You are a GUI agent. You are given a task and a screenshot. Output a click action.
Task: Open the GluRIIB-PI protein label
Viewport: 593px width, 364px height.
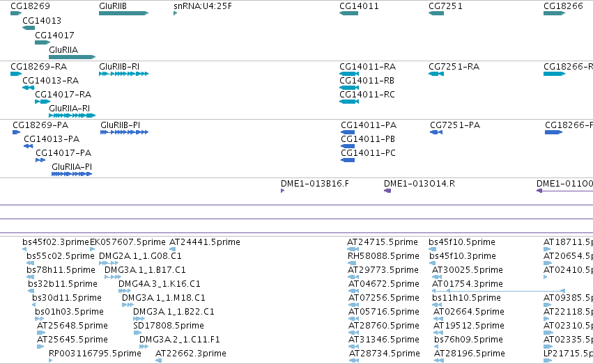pyautogui.click(x=121, y=125)
